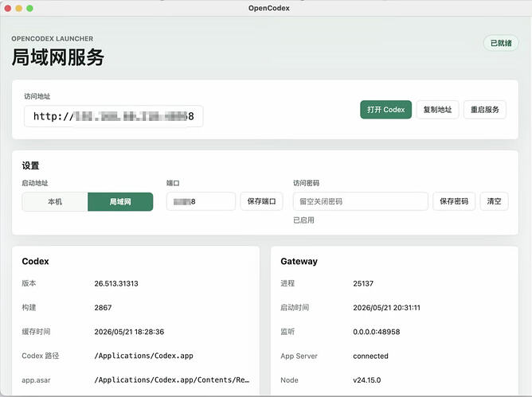Viewport: 532px width, 397px height.
Task: Select App Server status connected
Action: [x=370, y=356]
